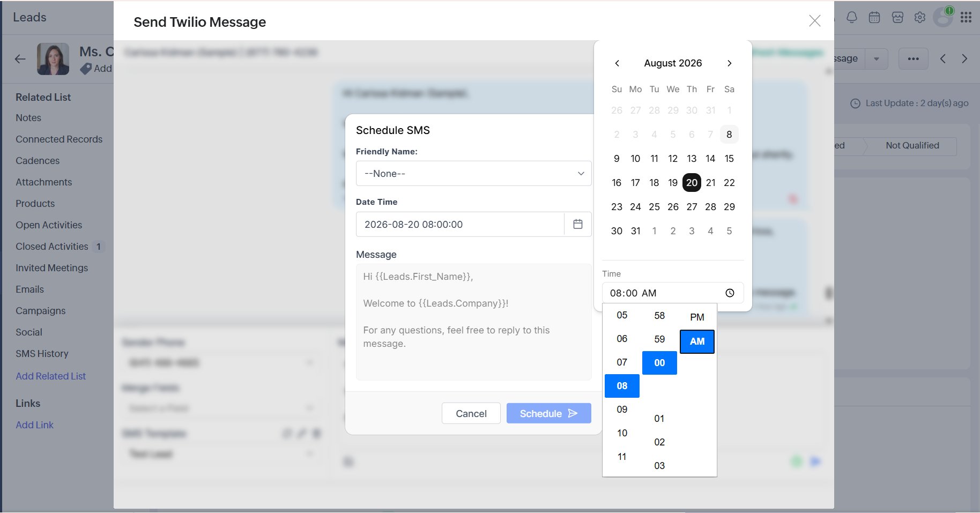Select August 21 in the calendar

tap(711, 183)
